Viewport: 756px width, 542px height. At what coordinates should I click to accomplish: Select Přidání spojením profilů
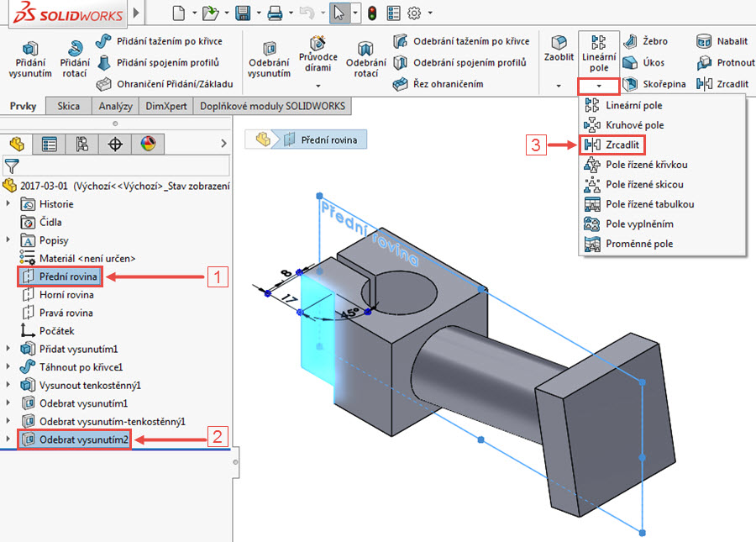coord(158,63)
